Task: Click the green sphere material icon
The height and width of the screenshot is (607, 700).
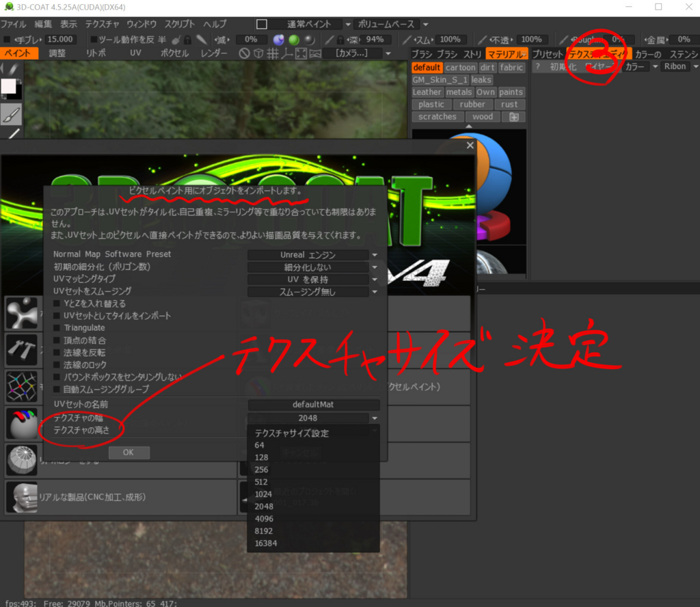Action: click(x=294, y=40)
